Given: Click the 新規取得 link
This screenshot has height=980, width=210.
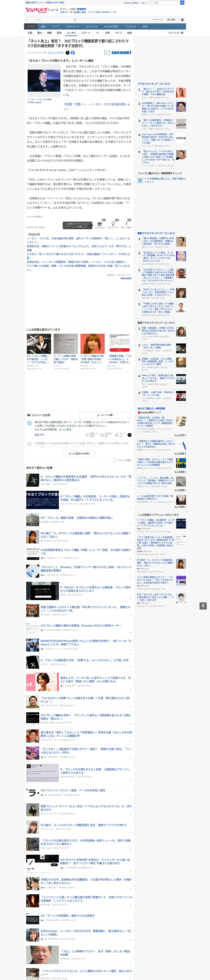Looking at the screenshot, I should (82, 9).
